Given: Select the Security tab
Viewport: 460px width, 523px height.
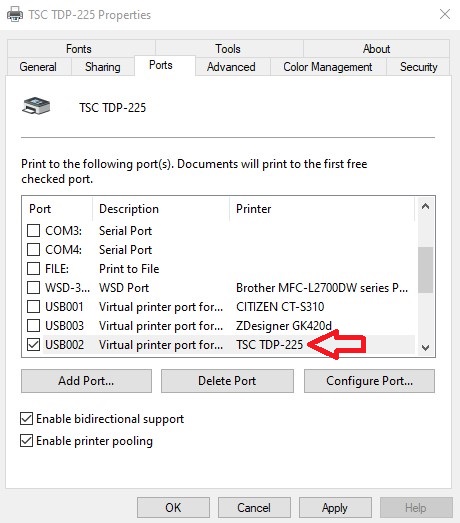Looking at the screenshot, I should pyautogui.click(x=419, y=67).
